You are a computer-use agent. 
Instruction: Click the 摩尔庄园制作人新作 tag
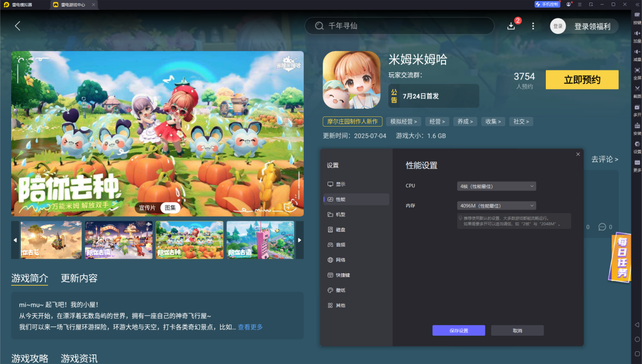tap(352, 122)
